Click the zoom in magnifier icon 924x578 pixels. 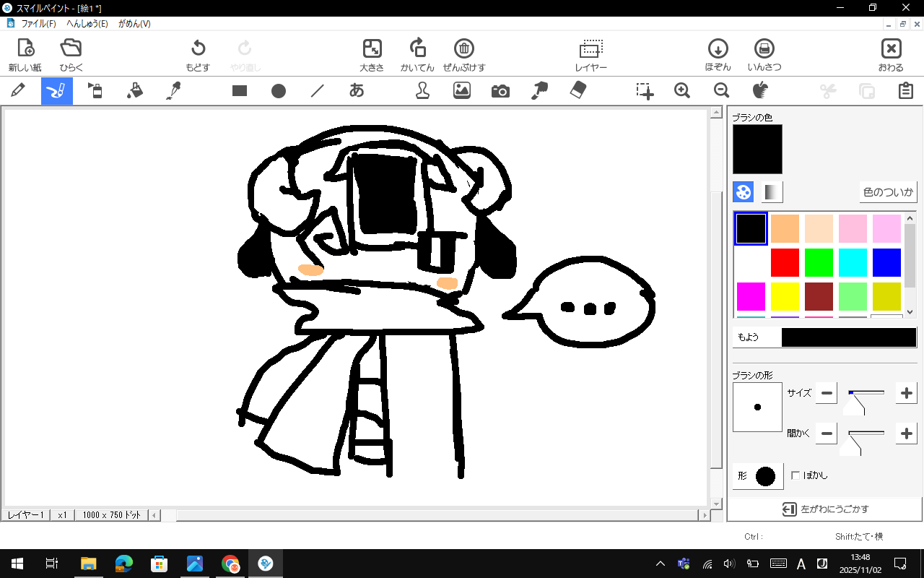[682, 90]
